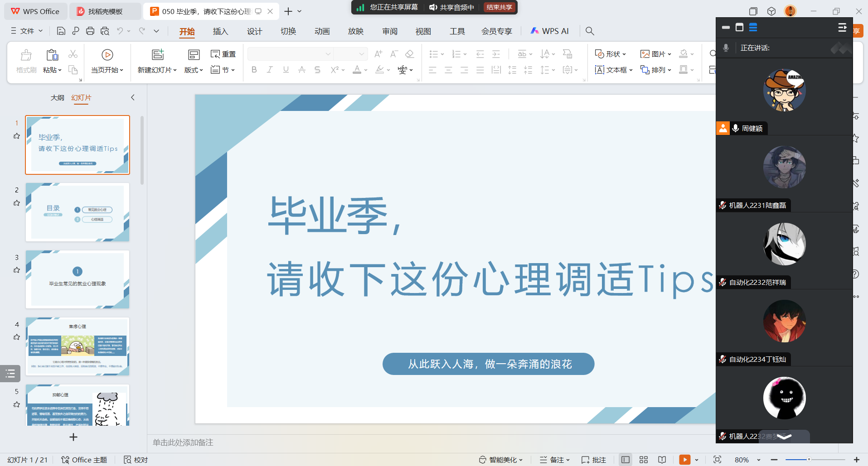868x466 pixels.
Task: Click the Print icon in quick toolbar
Action: click(x=90, y=31)
